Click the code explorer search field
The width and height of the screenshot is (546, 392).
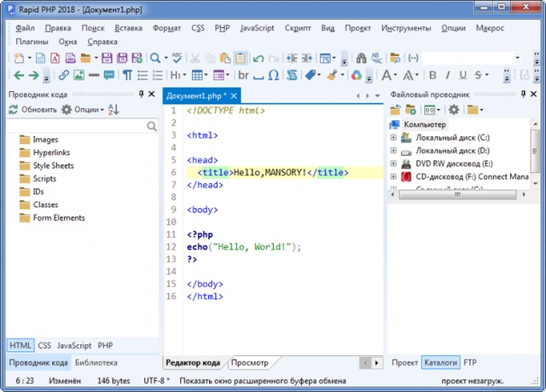[x=78, y=126]
